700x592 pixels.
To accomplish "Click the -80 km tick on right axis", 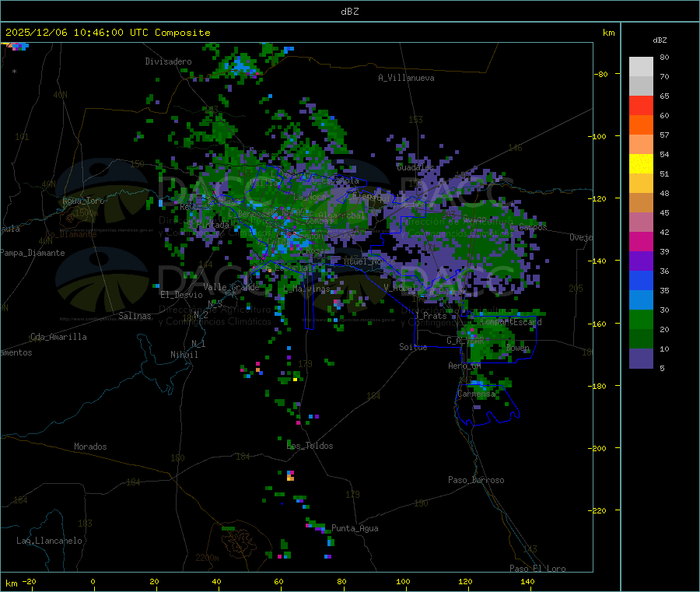I will point(601,74).
